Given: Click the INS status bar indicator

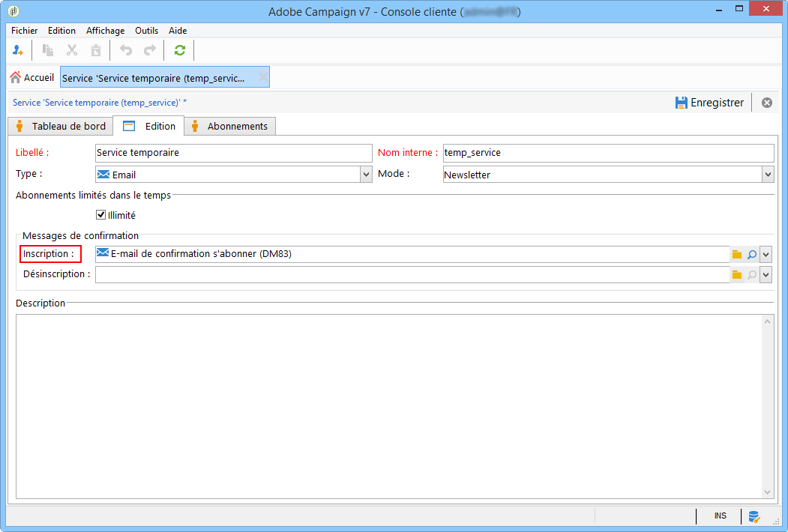Looking at the screenshot, I should [721, 516].
